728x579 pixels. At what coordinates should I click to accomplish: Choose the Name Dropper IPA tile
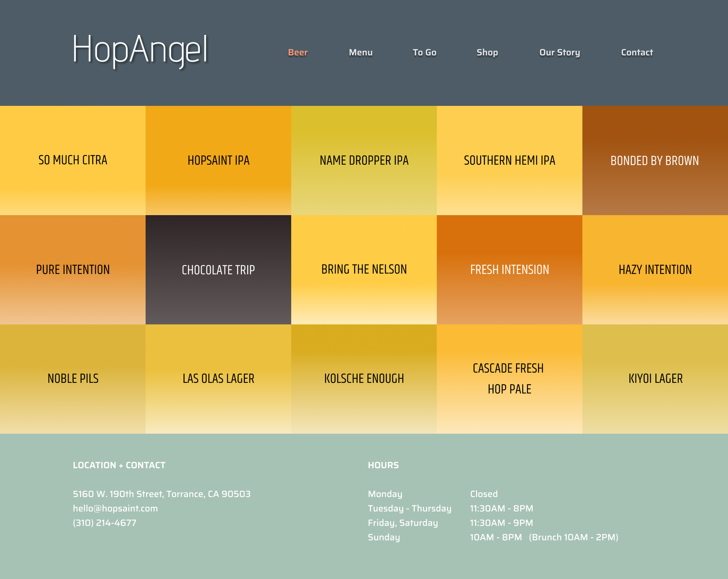coord(364,160)
